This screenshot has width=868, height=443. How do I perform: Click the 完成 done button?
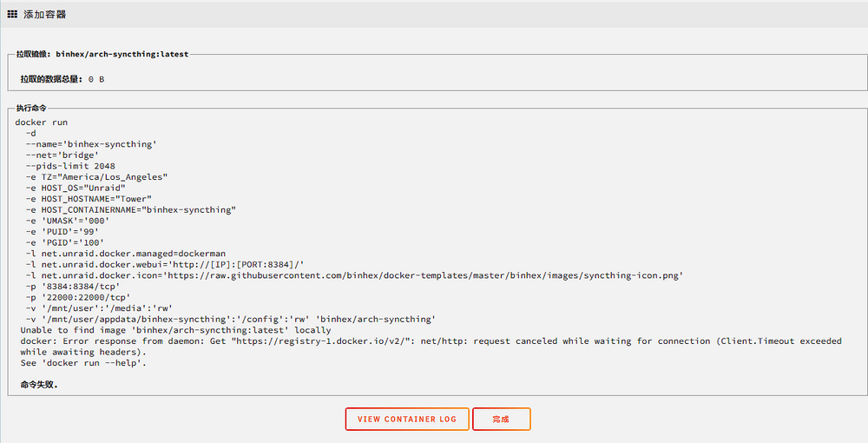[502, 420]
